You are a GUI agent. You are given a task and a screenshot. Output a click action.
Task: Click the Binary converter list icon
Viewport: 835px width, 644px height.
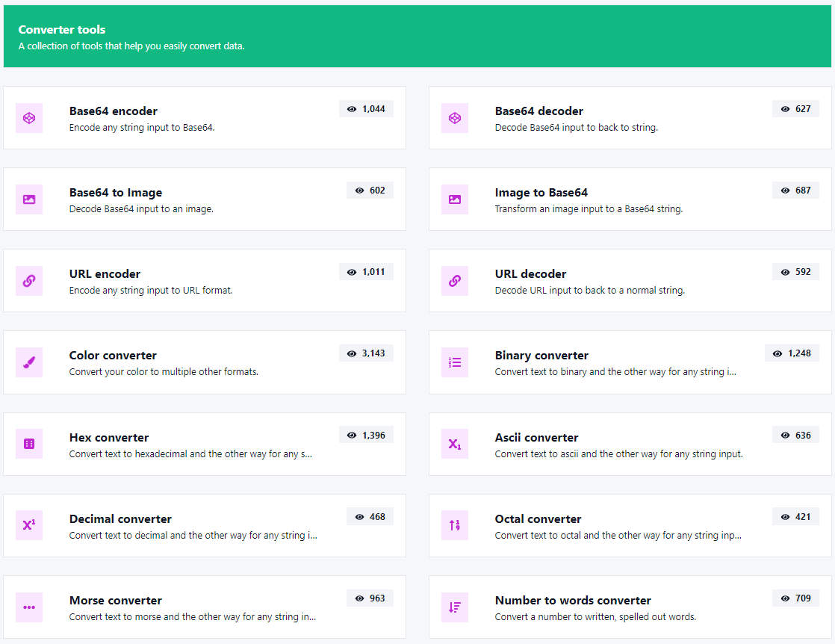(x=454, y=362)
